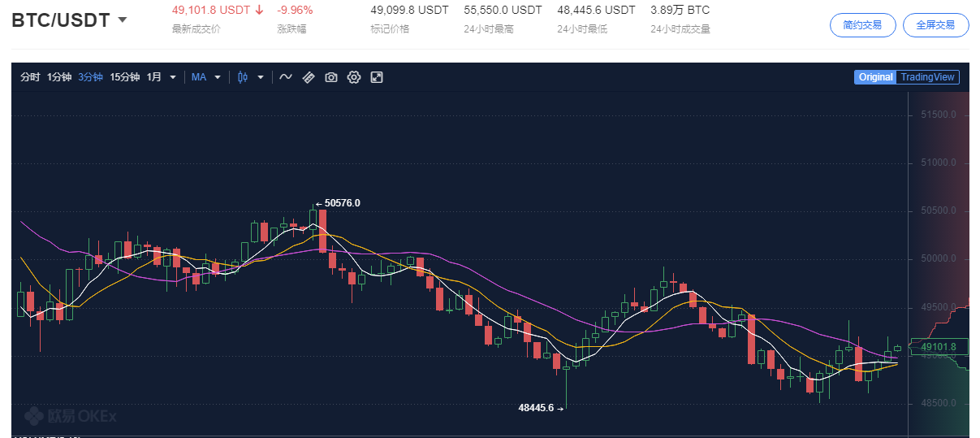Expand the chart type dropdown arrow

click(261, 77)
